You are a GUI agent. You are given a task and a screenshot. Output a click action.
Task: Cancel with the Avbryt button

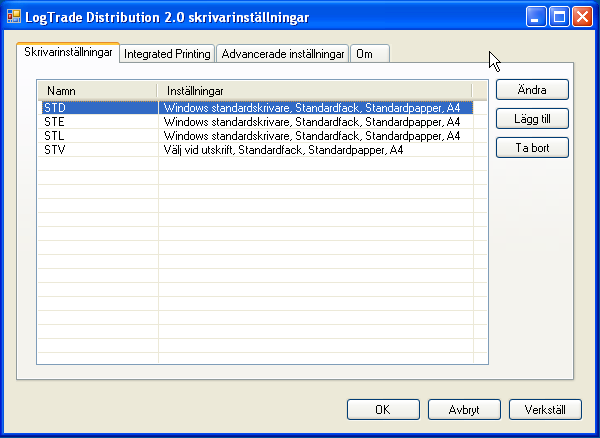(464, 409)
